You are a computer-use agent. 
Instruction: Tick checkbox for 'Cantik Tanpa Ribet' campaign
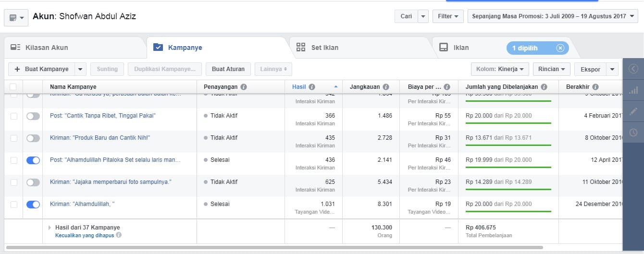pos(14,116)
